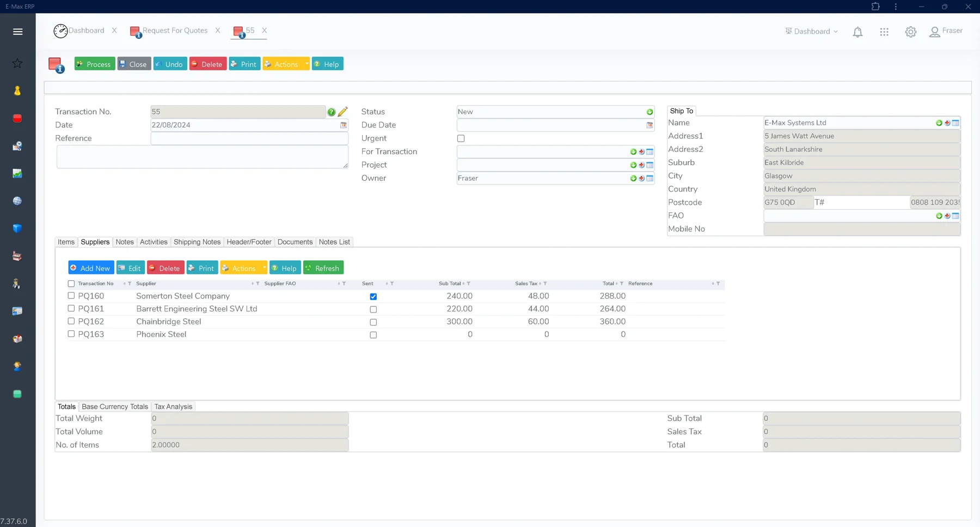Open the filter for the Supplier column
Image resolution: width=980 pixels, height=527 pixels.
tap(257, 284)
